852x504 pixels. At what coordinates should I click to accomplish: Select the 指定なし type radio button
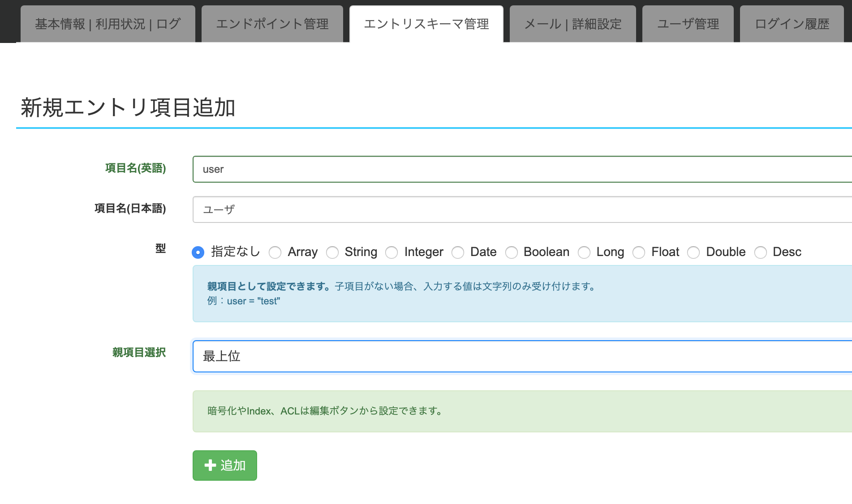pyautogui.click(x=198, y=252)
